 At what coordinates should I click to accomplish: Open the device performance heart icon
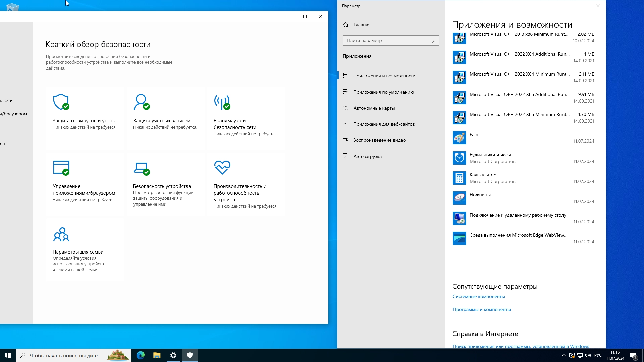coord(222,167)
